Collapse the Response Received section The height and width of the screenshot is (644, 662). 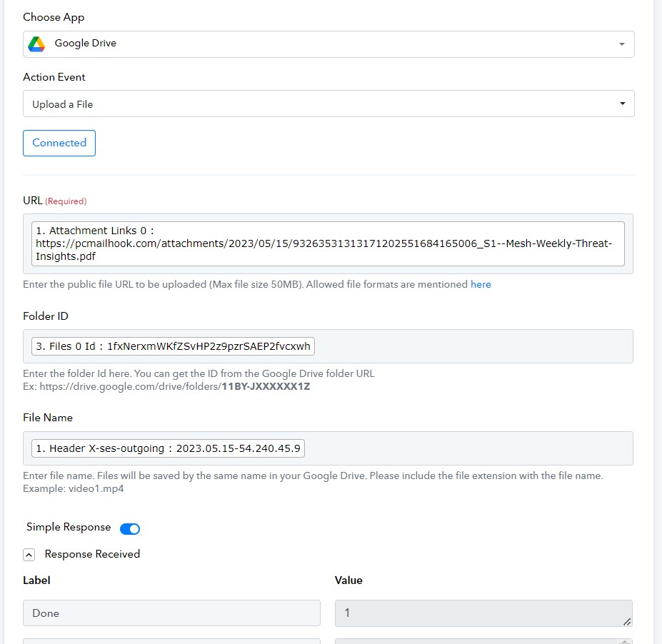(x=29, y=555)
